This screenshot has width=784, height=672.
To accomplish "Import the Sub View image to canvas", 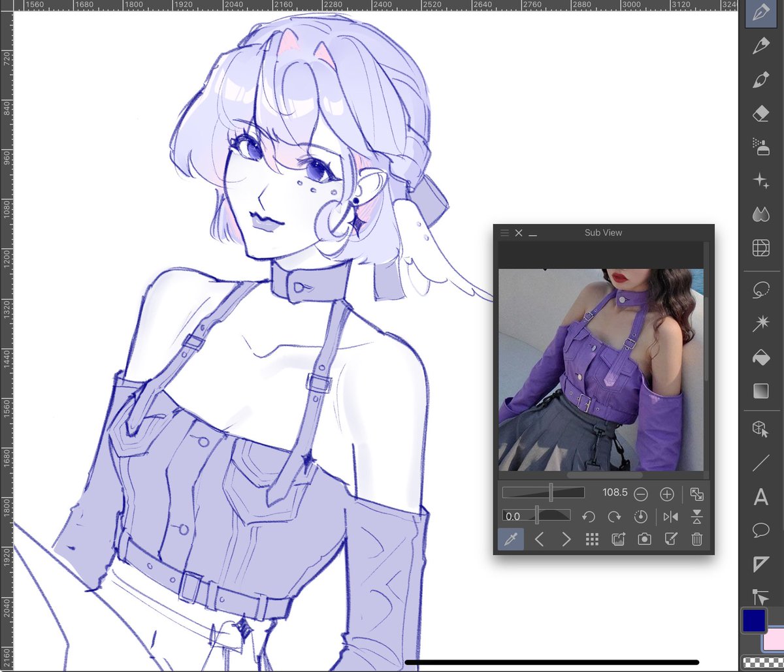I will coord(670,539).
